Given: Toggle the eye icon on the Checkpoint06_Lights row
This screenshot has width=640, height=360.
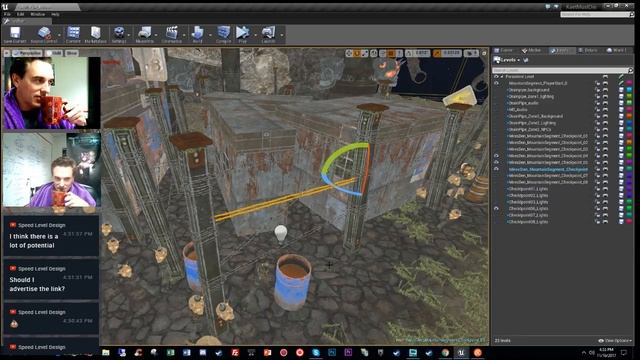Looking at the screenshot, I should click(x=496, y=209).
